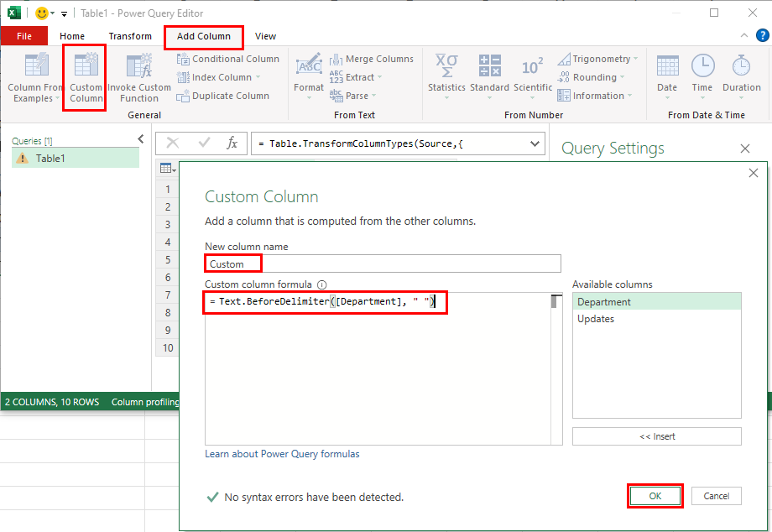Close the Custom Column dialog
The width and height of the screenshot is (772, 532).
click(x=754, y=173)
